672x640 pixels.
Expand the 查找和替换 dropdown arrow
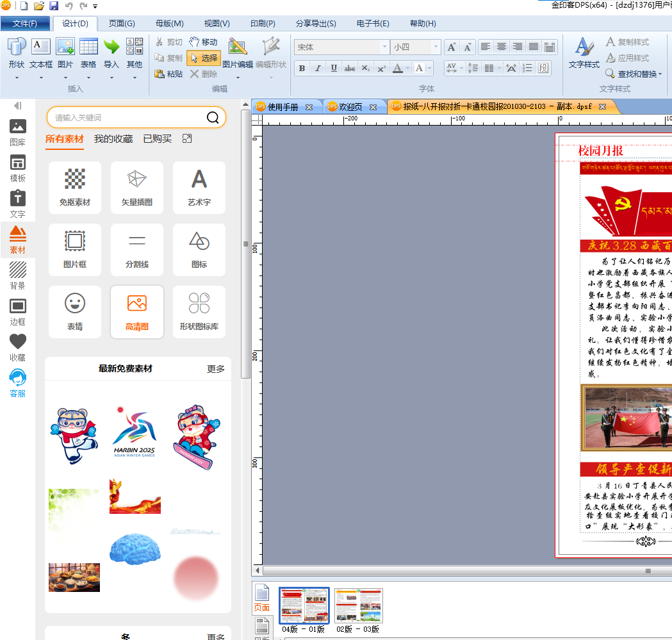point(660,74)
